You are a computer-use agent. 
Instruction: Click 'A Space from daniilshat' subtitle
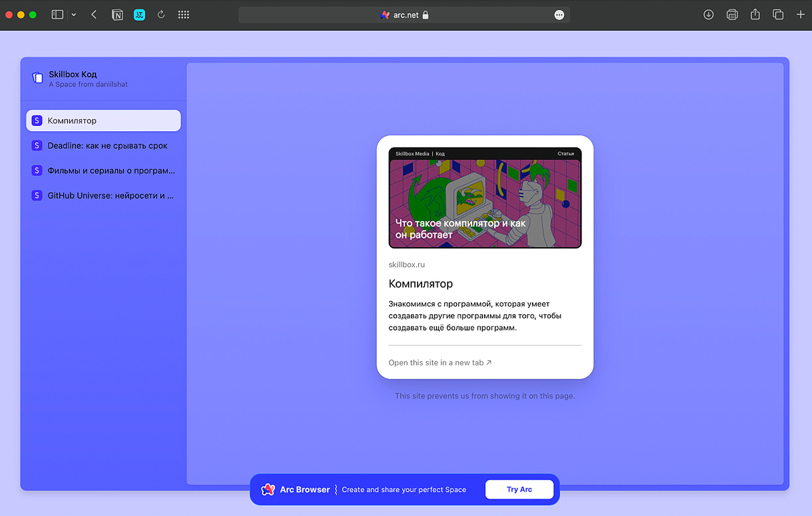point(88,84)
